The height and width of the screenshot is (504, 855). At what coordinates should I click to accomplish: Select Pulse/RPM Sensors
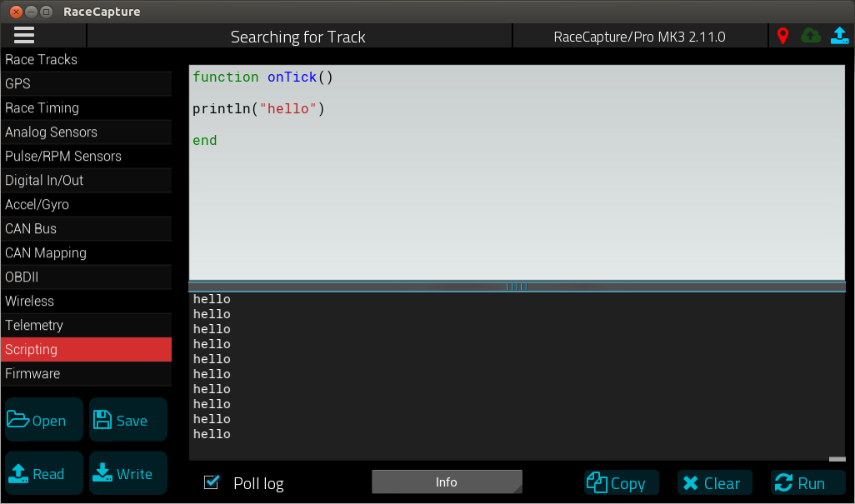point(86,157)
